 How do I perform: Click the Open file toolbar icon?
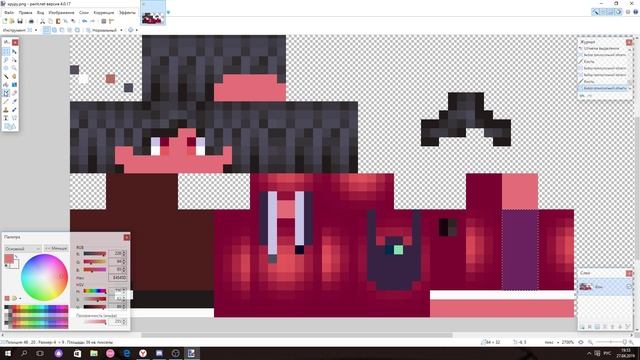[12, 21]
